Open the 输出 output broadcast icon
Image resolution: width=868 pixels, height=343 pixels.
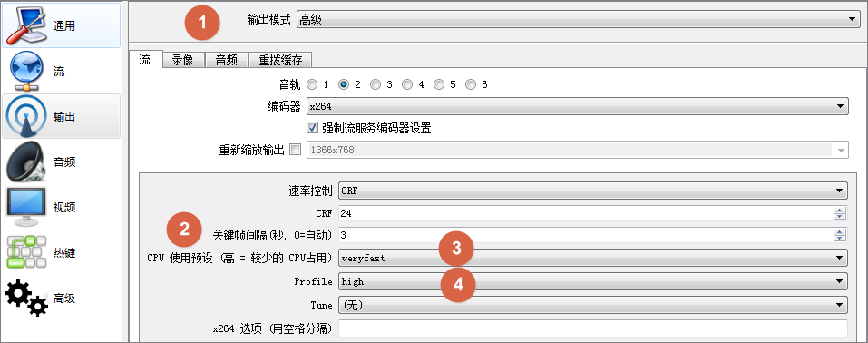point(24,116)
